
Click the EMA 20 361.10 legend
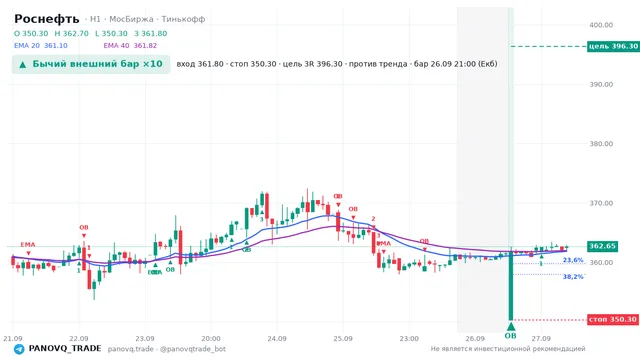[x=41, y=46]
